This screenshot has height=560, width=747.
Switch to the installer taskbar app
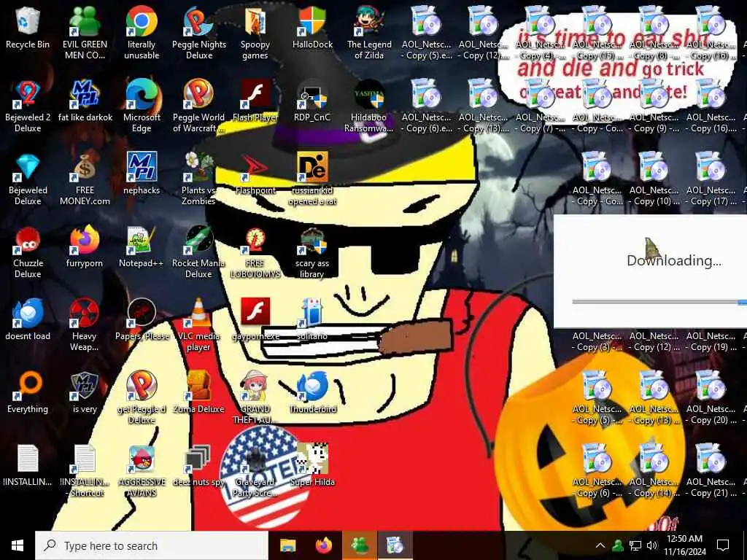[395, 545]
